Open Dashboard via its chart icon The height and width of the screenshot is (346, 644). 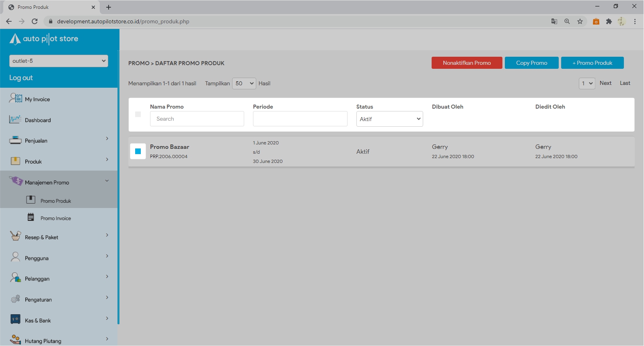(15, 119)
